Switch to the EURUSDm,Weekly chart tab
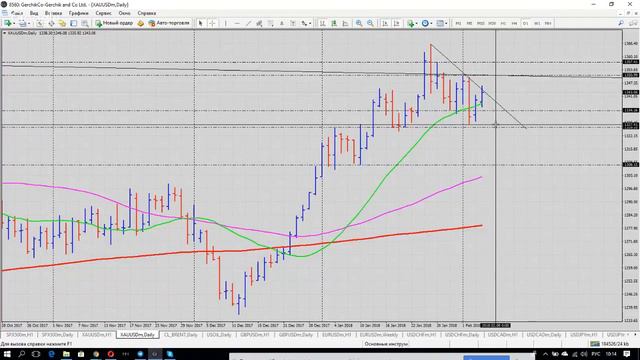The width and height of the screenshot is (640, 360). pyautogui.click(x=378, y=335)
